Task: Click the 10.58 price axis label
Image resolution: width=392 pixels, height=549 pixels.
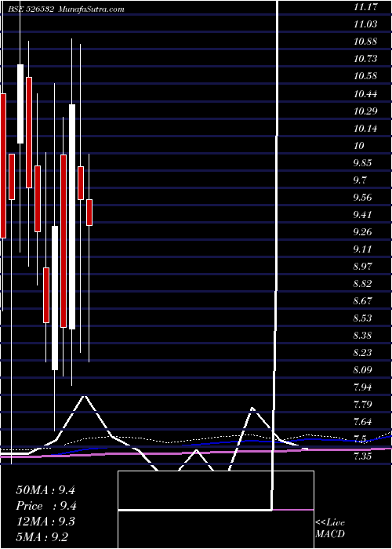Action: tap(365, 76)
